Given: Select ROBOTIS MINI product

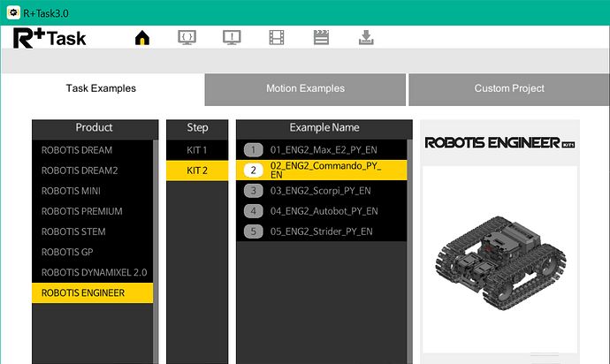Looking at the screenshot, I should pyautogui.click(x=93, y=191).
